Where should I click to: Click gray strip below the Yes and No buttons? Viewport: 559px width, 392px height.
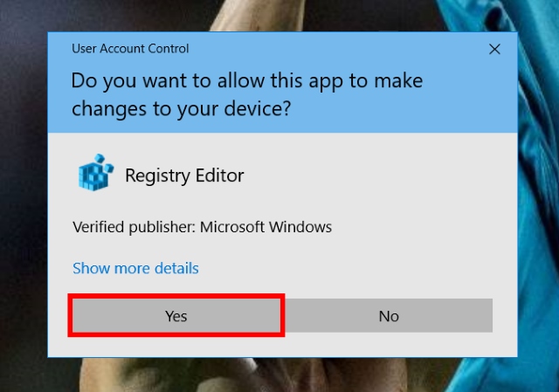(281, 346)
